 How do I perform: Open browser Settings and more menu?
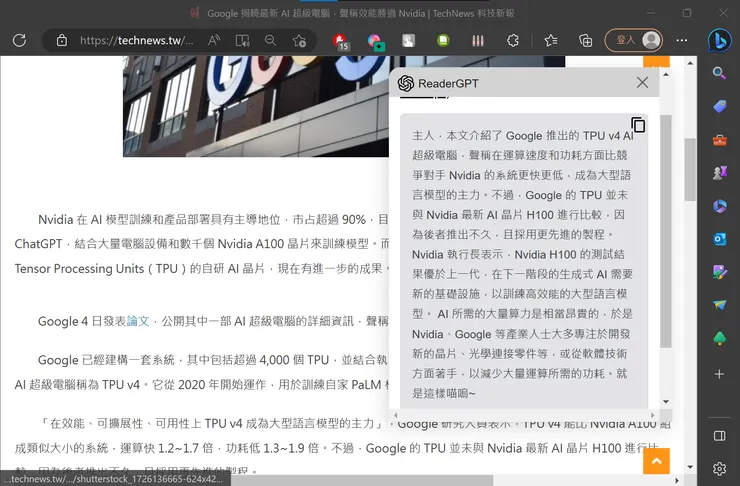click(x=682, y=41)
